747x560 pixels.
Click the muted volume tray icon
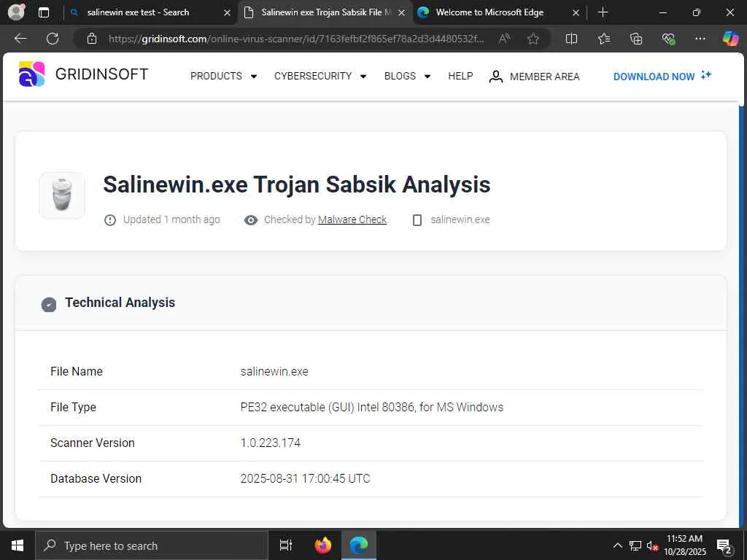pyautogui.click(x=653, y=545)
